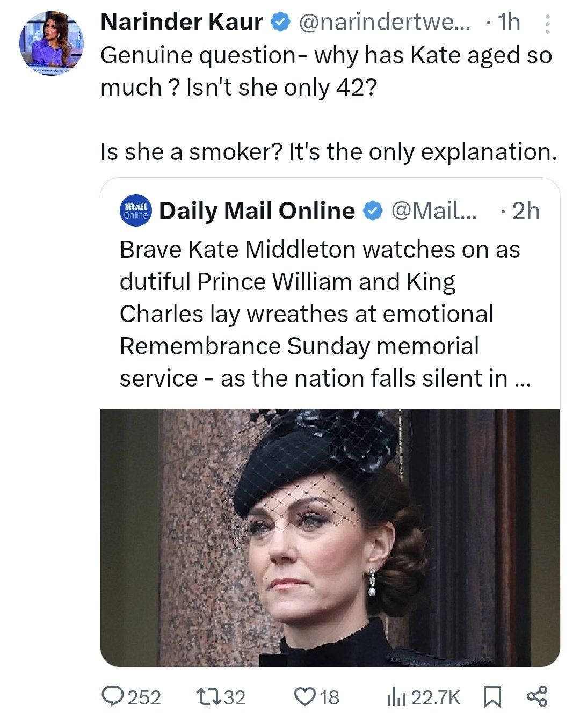This screenshot has width=580, height=728.
Task: Open the Narinder Kaur display name
Action: (x=182, y=22)
